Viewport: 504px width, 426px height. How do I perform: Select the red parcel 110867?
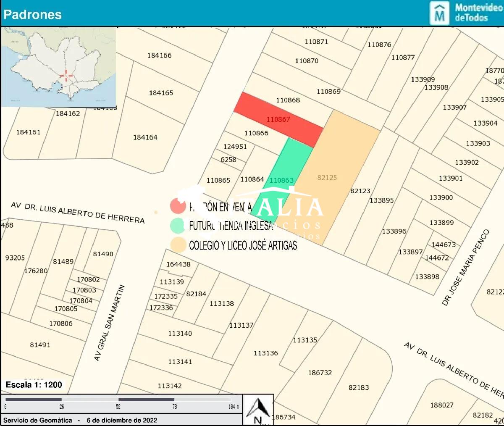(x=278, y=119)
